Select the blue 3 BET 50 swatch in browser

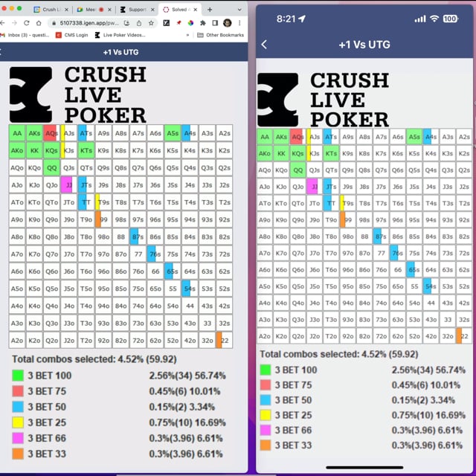coord(18,407)
